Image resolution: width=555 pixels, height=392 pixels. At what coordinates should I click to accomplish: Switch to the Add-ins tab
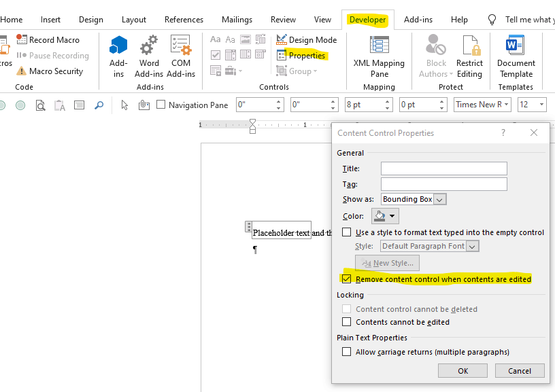point(418,20)
